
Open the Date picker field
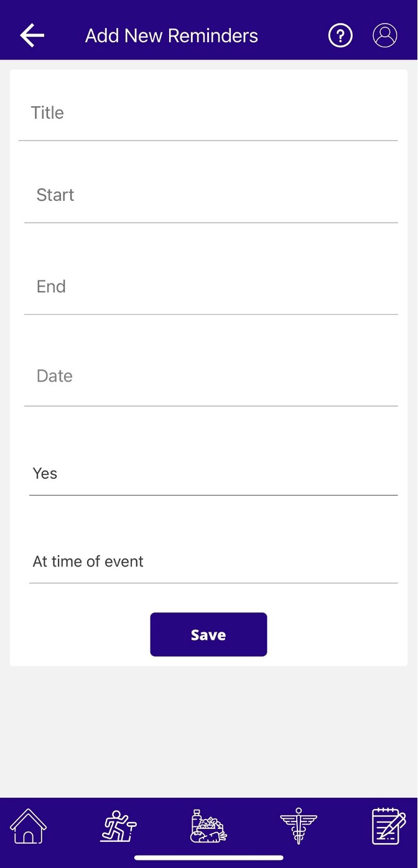pos(210,376)
